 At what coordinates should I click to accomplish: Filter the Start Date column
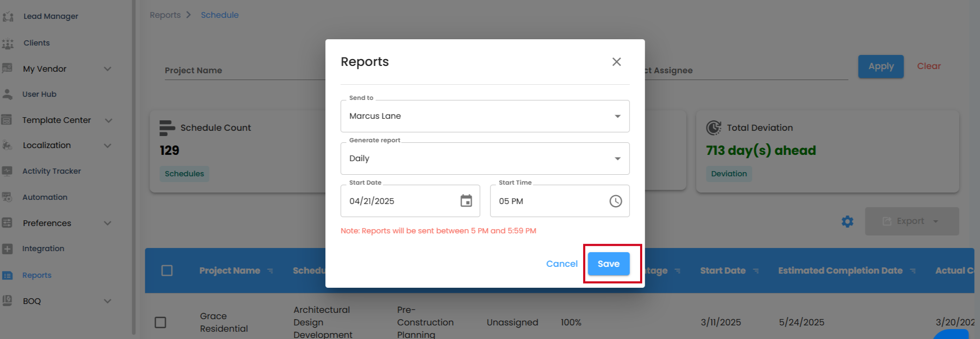(756, 271)
